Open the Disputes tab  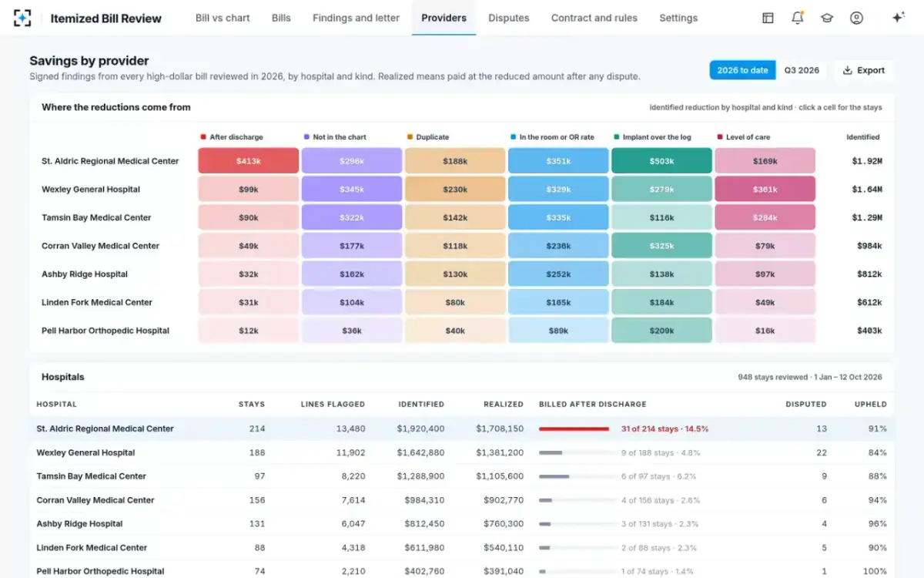[x=509, y=18]
